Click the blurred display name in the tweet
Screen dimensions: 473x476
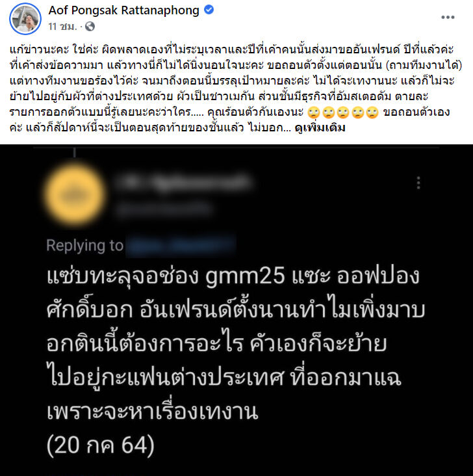click(x=183, y=183)
